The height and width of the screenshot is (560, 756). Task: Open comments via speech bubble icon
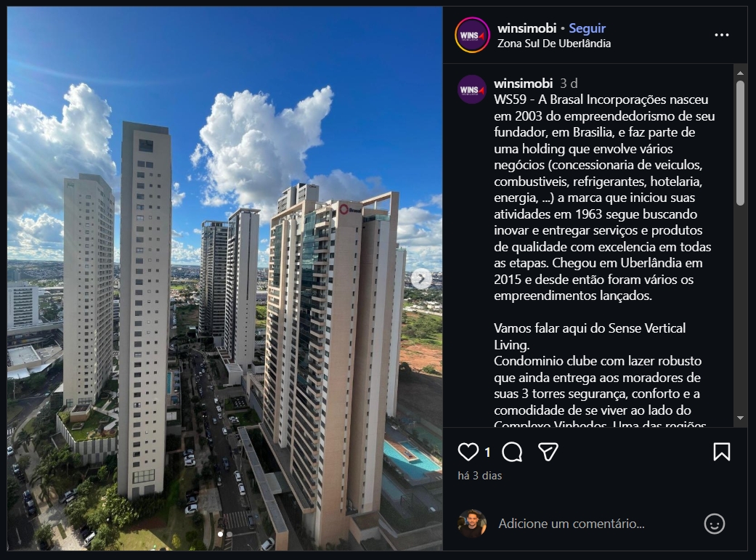point(512,452)
